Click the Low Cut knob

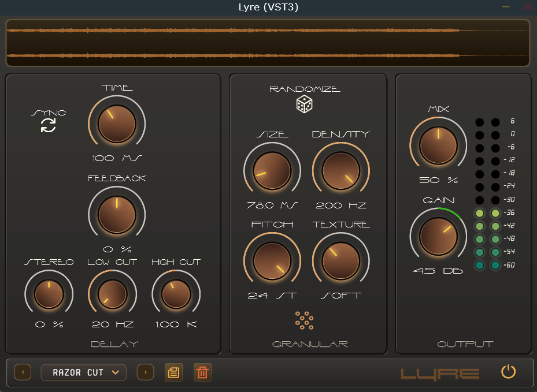click(112, 294)
